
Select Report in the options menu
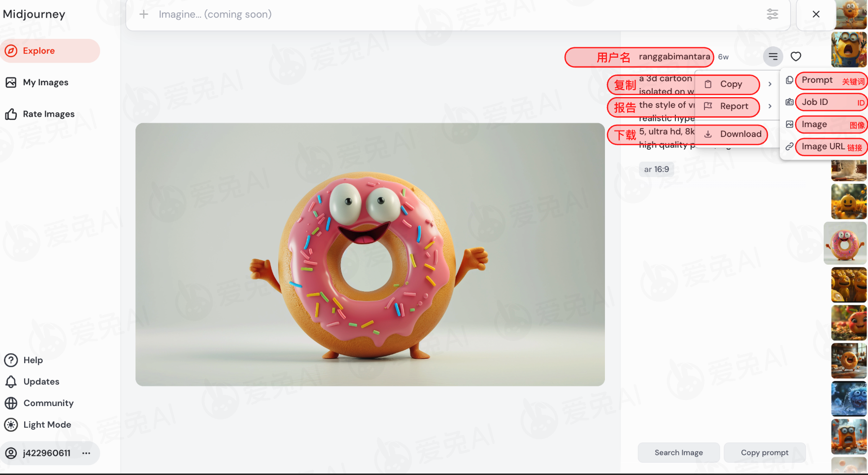click(x=734, y=106)
